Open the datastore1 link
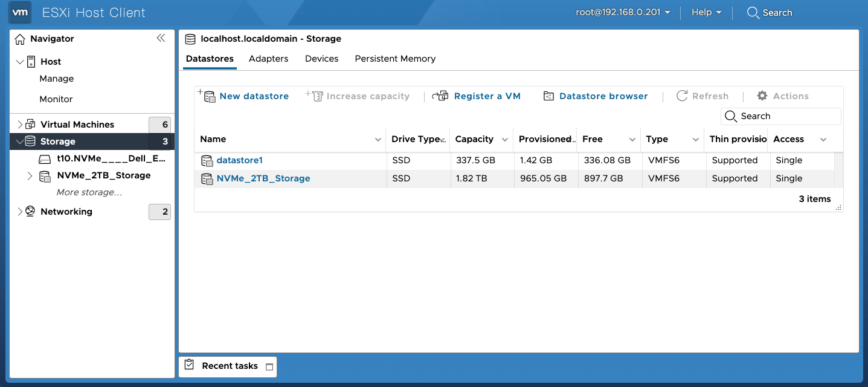 pos(240,160)
